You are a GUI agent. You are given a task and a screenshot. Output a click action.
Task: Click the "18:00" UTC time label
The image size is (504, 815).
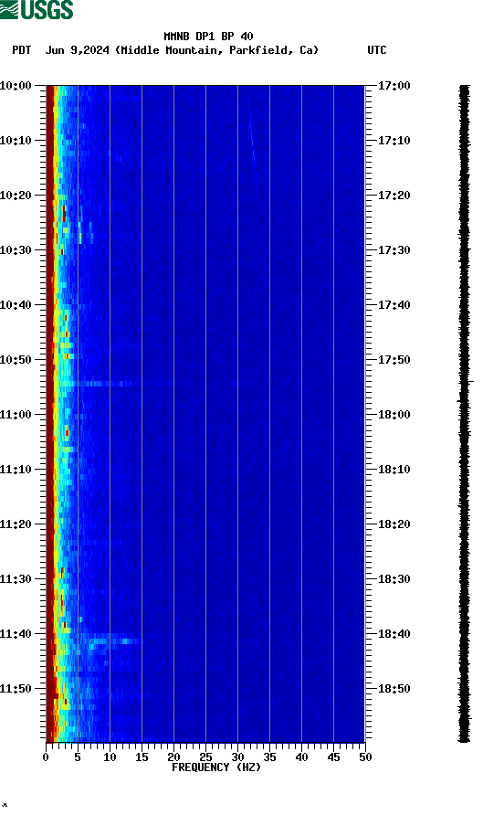394,415
